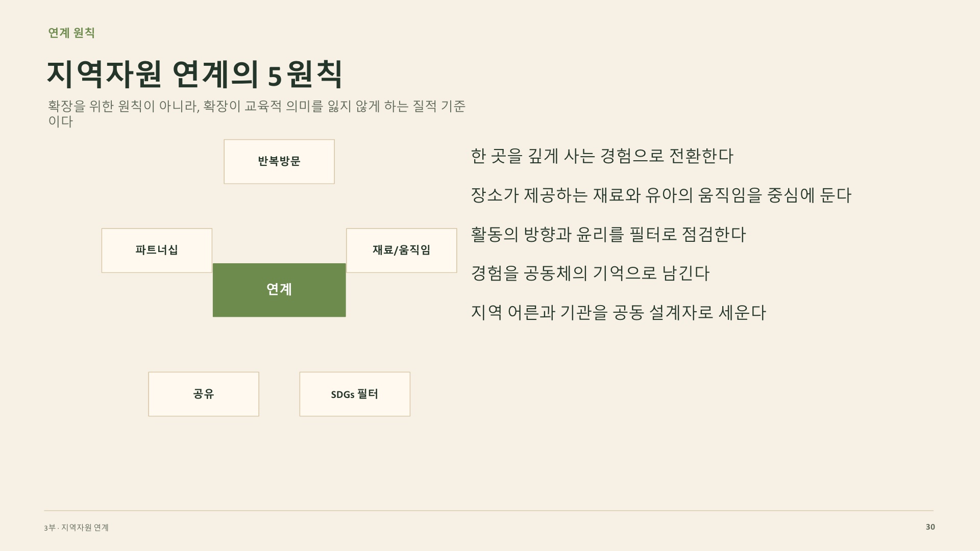Click the footer text 3부 · 지역자원 연계
Screen dimensions: 980x551
(x=77, y=528)
